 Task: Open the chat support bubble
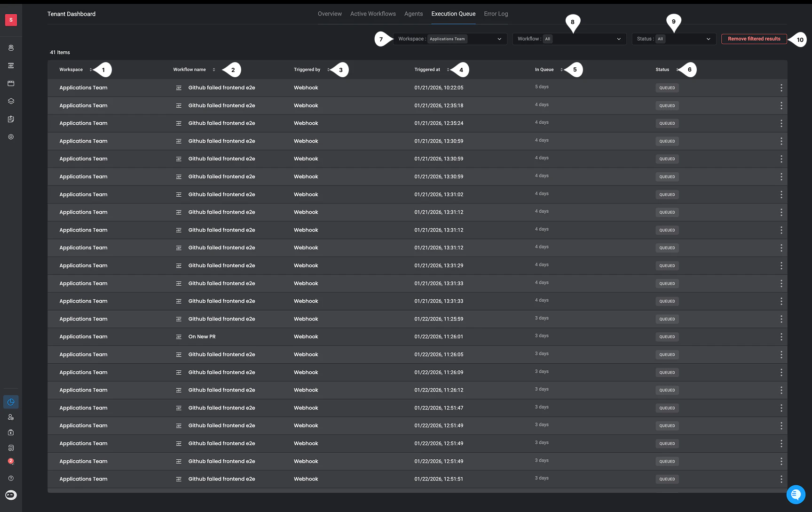[x=796, y=494]
